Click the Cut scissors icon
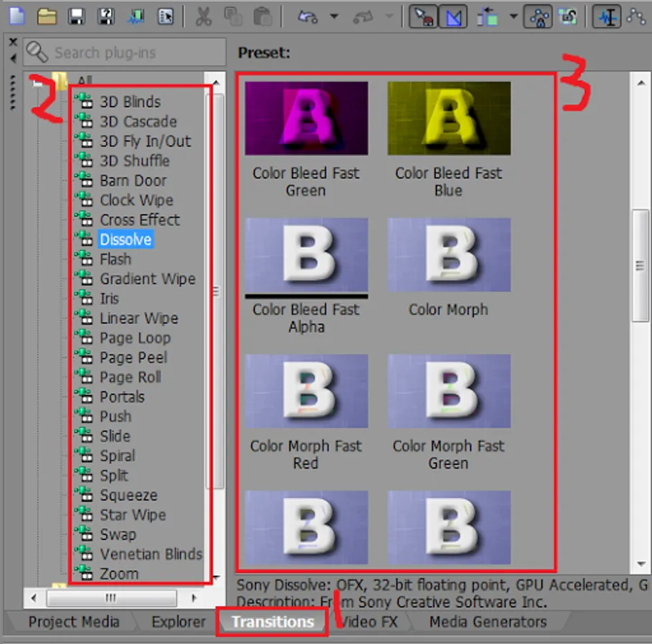Screen dimensions: 652x644 click(x=203, y=16)
